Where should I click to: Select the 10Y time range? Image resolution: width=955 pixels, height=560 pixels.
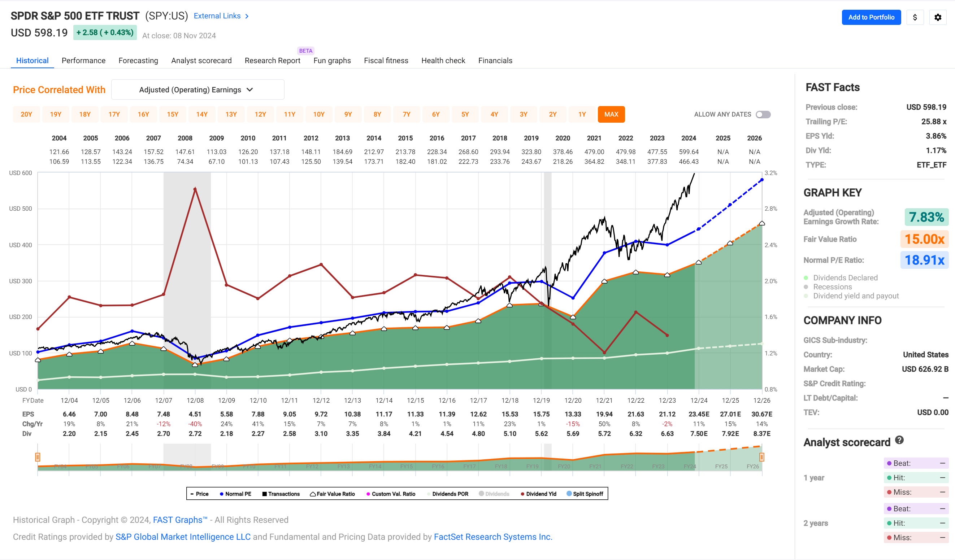pyautogui.click(x=319, y=114)
